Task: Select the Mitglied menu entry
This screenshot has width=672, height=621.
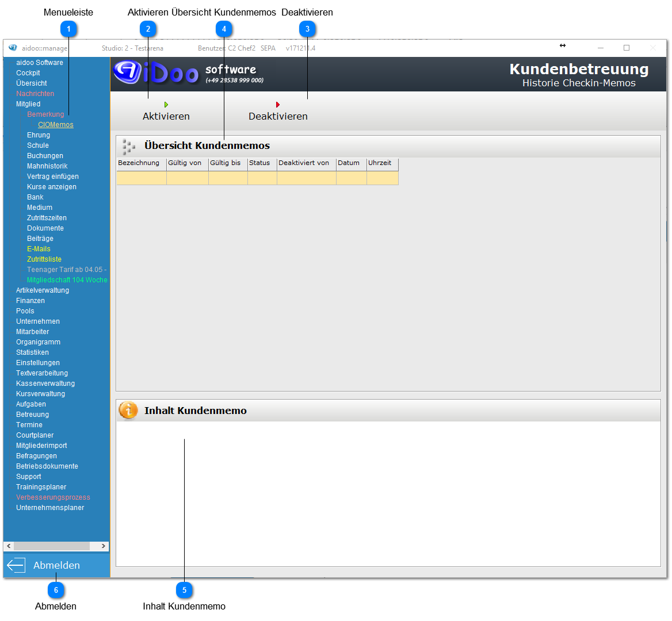Action: [28, 104]
